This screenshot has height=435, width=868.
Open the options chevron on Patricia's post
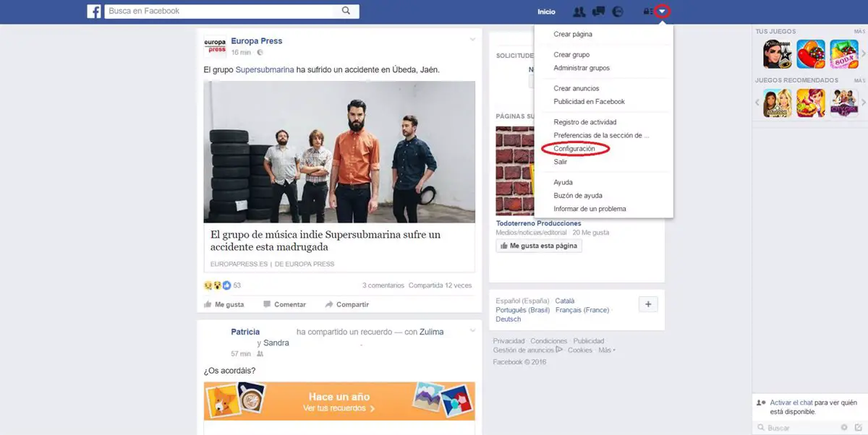point(472,331)
